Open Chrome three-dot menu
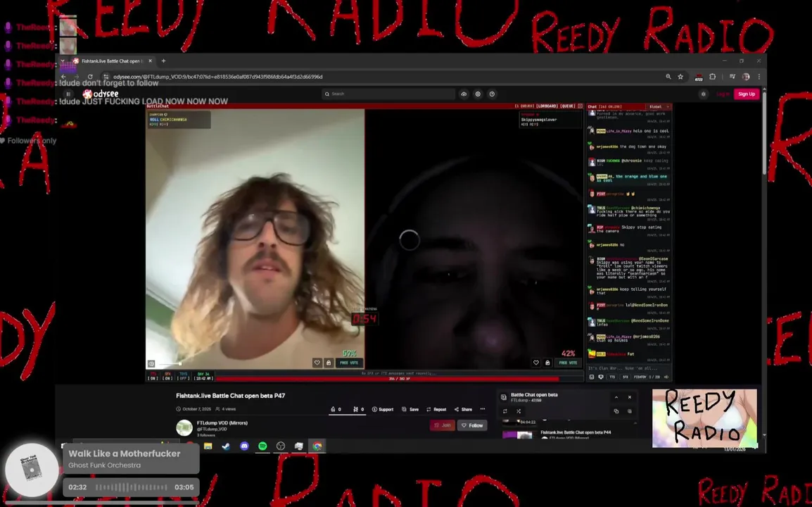The width and height of the screenshot is (812, 507). pos(759,77)
